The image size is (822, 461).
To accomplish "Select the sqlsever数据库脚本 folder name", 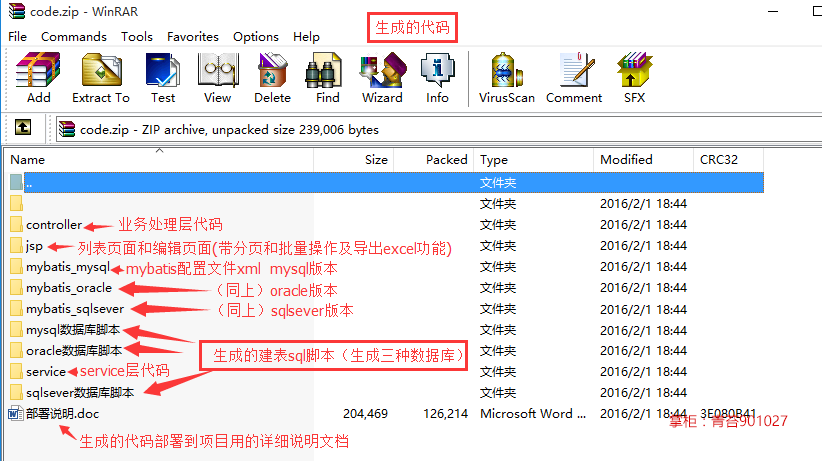I will (x=80, y=392).
